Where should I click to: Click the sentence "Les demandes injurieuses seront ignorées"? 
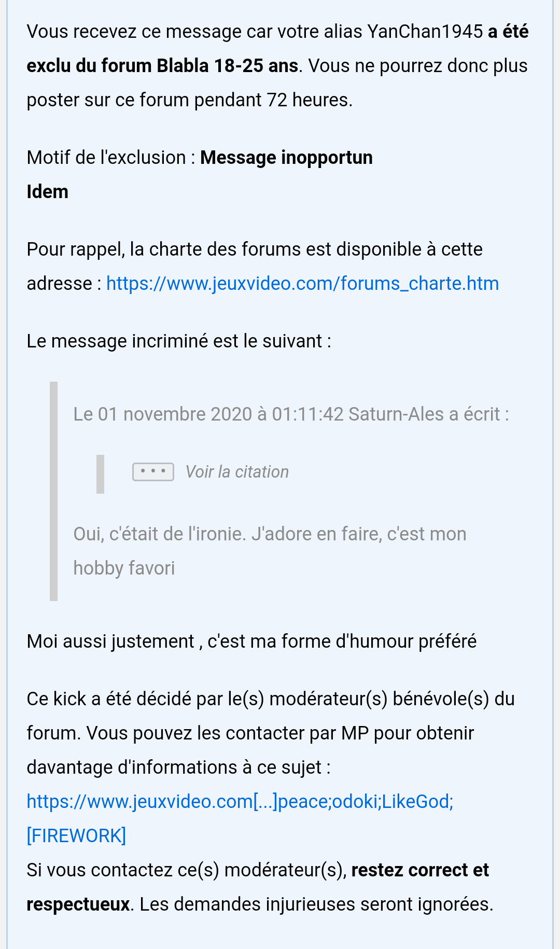[316, 904]
